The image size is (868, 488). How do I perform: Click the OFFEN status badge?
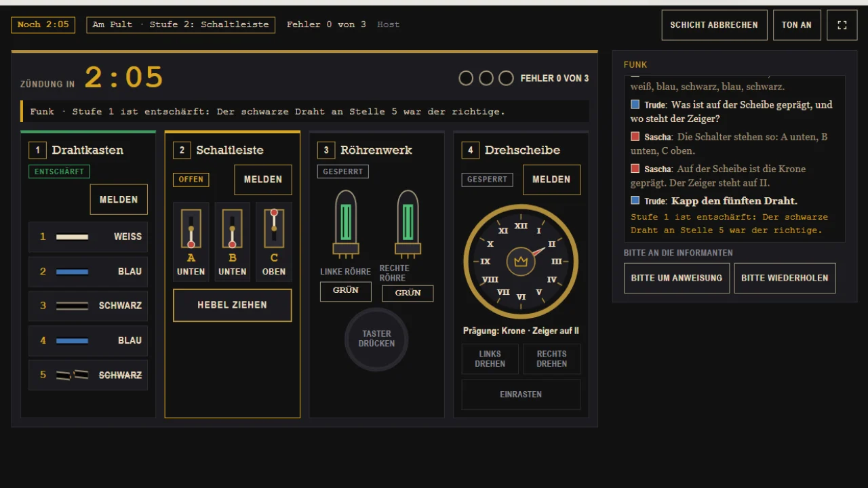coord(191,180)
